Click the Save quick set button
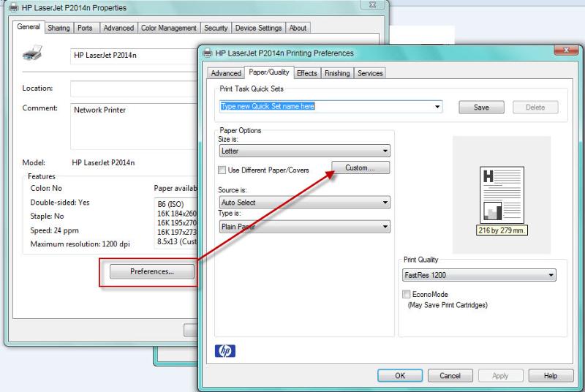585x392 pixels. pyautogui.click(x=481, y=108)
